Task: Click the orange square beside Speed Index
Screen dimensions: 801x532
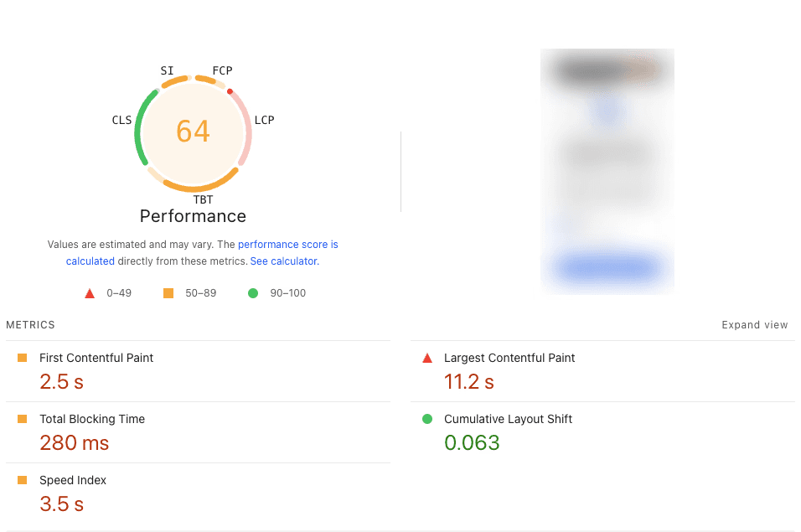Action: coord(22,480)
